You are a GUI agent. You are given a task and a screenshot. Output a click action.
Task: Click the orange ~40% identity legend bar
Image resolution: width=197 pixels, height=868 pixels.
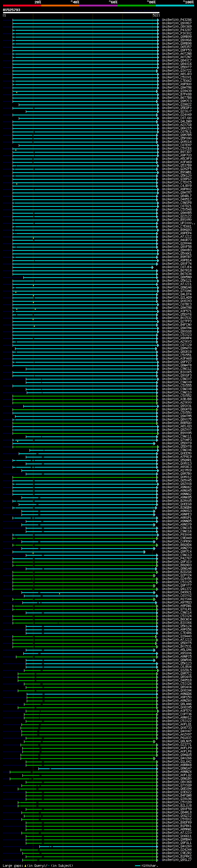[60, 6]
